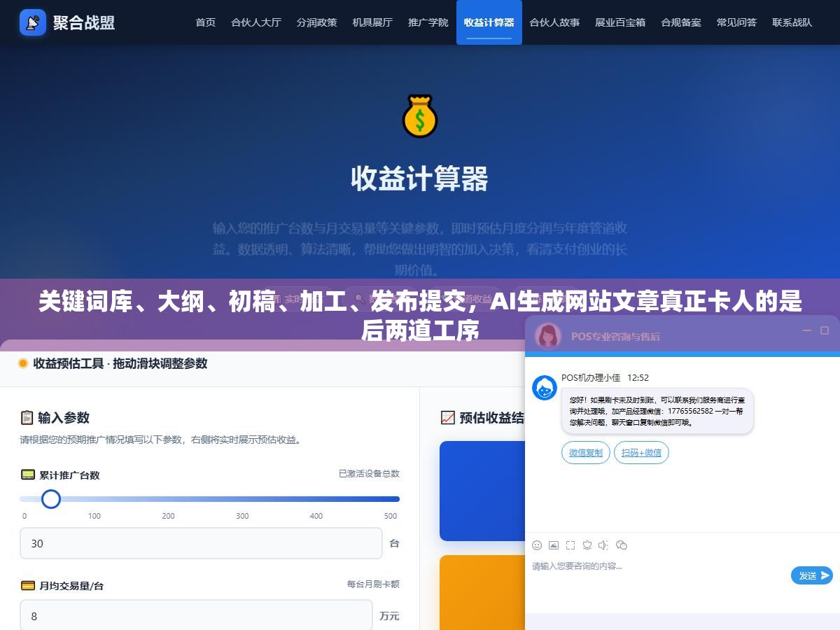This screenshot has height=630, width=840.
Task: Open the 机具展厅 nav item
Action: 372,22
